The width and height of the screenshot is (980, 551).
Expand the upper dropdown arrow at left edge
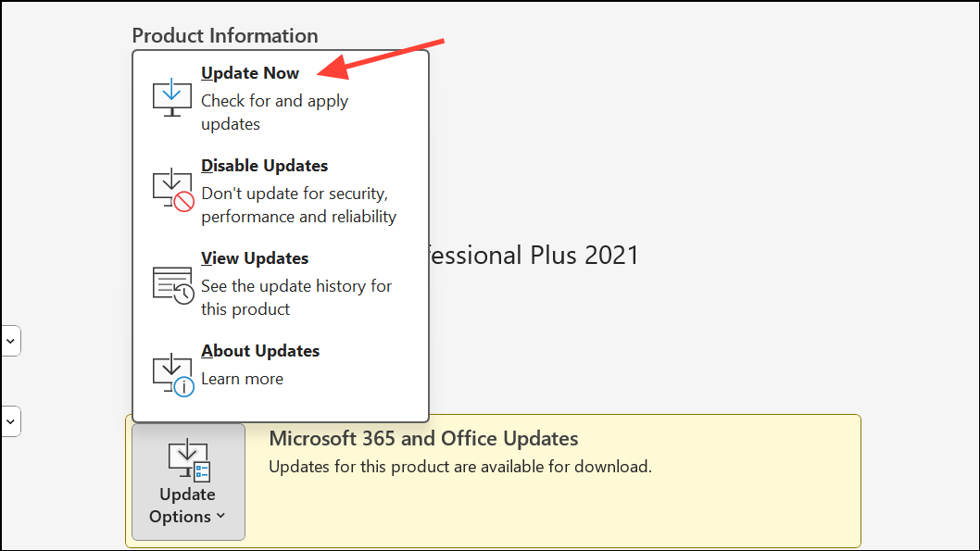[x=10, y=340]
